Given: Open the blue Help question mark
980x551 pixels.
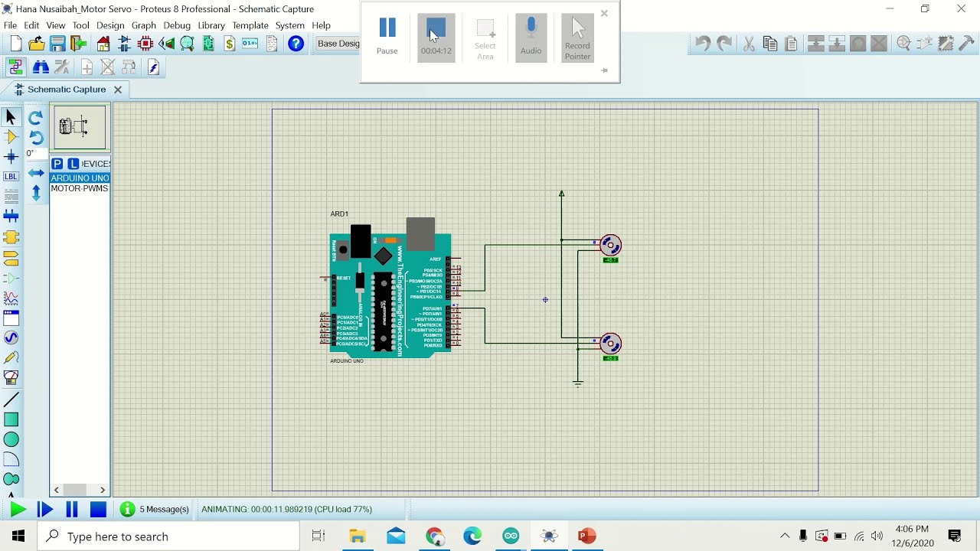Looking at the screenshot, I should coord(296,44).
